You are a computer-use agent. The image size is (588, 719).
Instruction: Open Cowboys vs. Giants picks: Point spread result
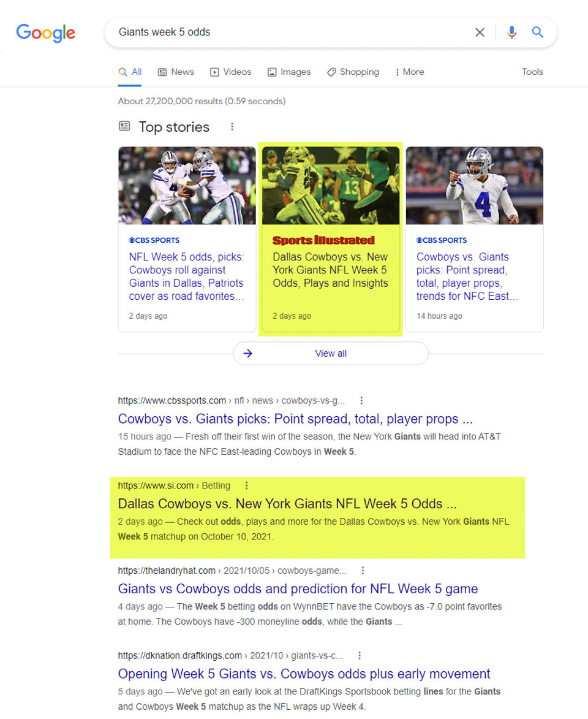[x=295, y=419]
